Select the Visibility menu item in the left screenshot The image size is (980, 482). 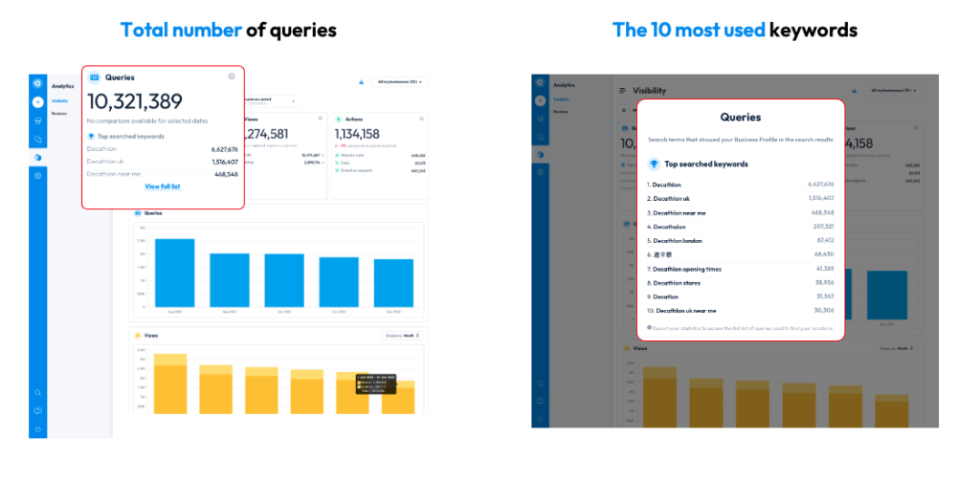[59, 100]
